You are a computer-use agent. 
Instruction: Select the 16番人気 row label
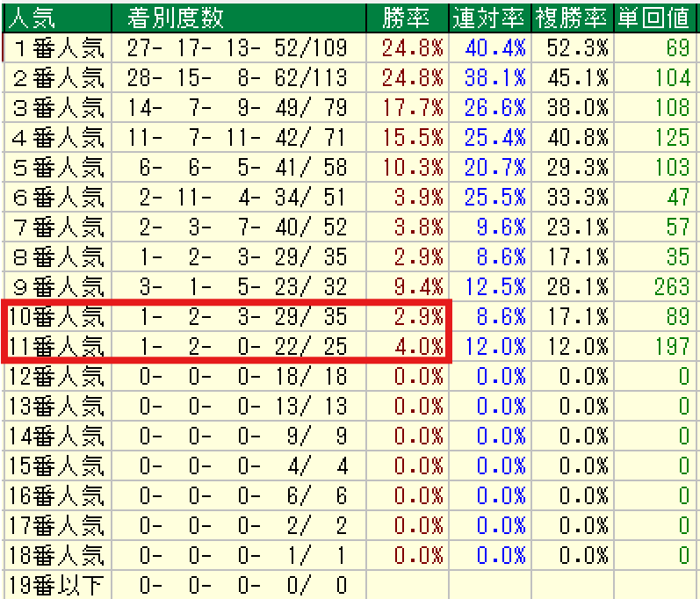pos(58,496)
